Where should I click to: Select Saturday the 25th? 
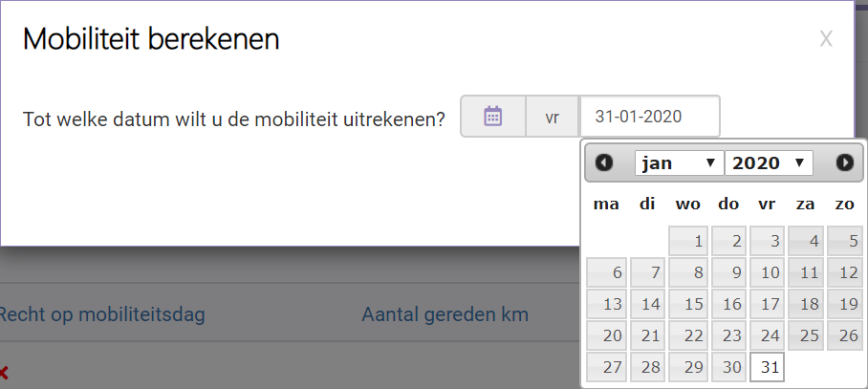click(805, 336)
